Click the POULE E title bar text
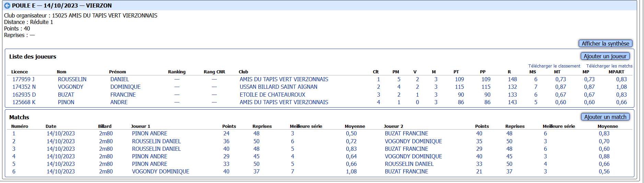Image resolution: width=644 pixels, height=183 pixels. click(x=62, y=5)
